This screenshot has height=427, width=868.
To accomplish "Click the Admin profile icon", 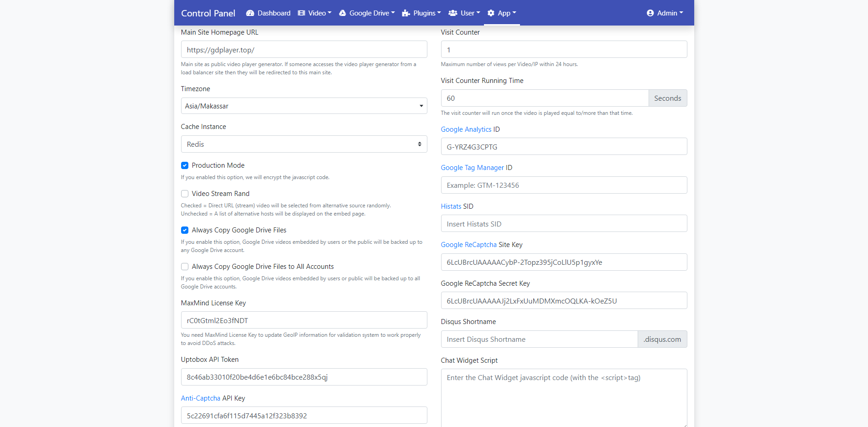I will pyautogui.click(x=650, y=13).
